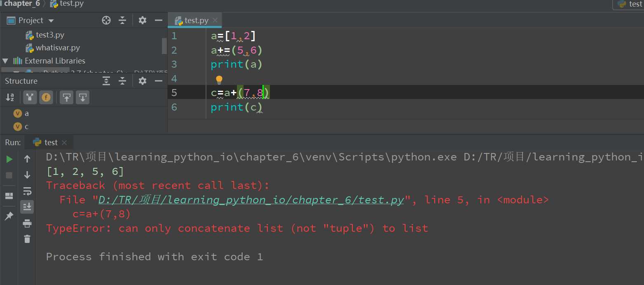644x285 pixels.
Task: Select variable 'a' in Structure panel
Action: point(21,113)
